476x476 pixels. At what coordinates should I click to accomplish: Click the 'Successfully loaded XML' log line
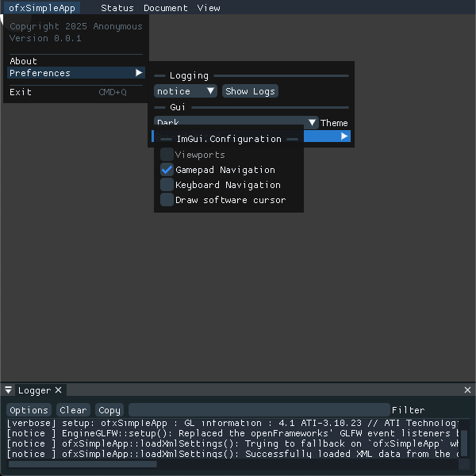(x=232, y=454)
